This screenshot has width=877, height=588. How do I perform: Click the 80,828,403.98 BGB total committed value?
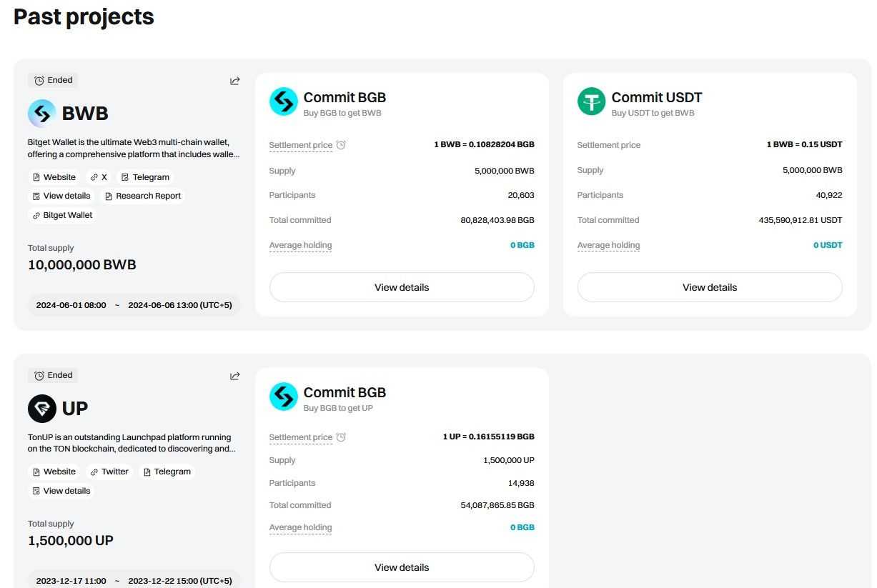(497, 220)
